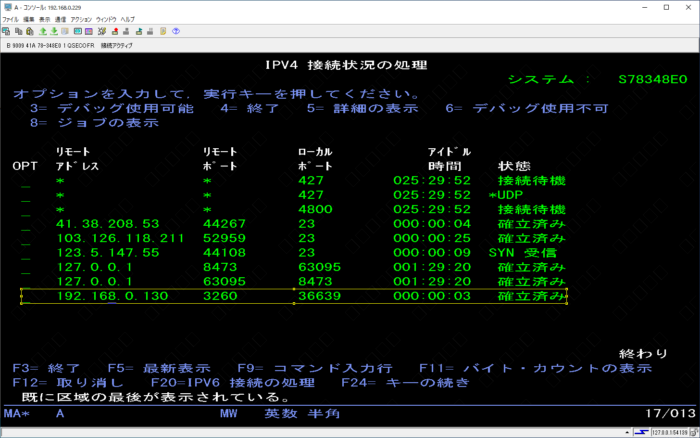This screenshot has width=700, height=438.
Task: Click F20=IPV6 接続の処理 label
Action: pyautogui.click(x=233, y=383)
